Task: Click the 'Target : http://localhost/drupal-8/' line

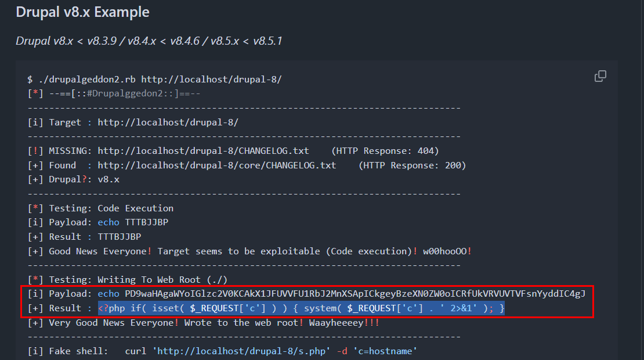Action: click(x=133, y=123)
